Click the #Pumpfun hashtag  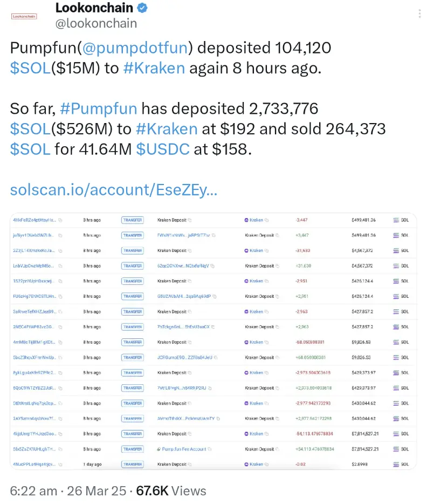click(x=99, y=108)
